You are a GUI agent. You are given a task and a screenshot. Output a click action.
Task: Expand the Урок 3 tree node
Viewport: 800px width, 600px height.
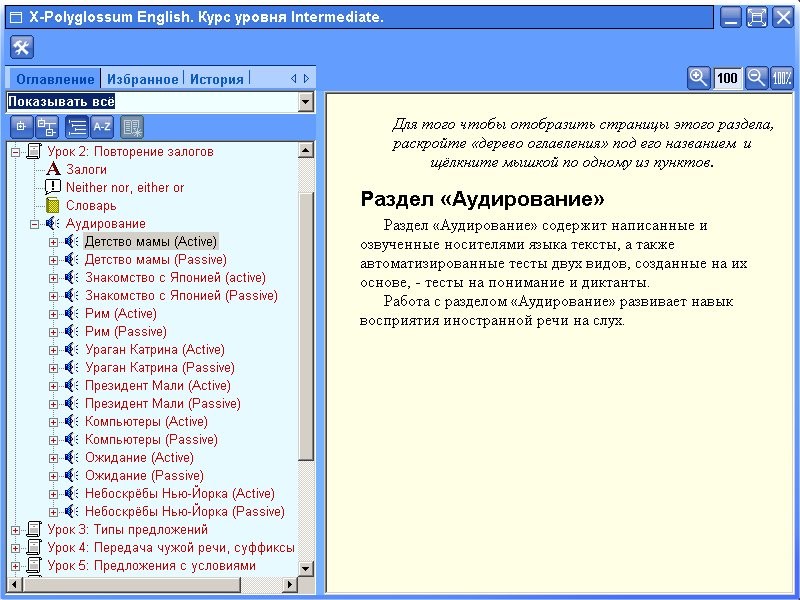coord(16,530)
